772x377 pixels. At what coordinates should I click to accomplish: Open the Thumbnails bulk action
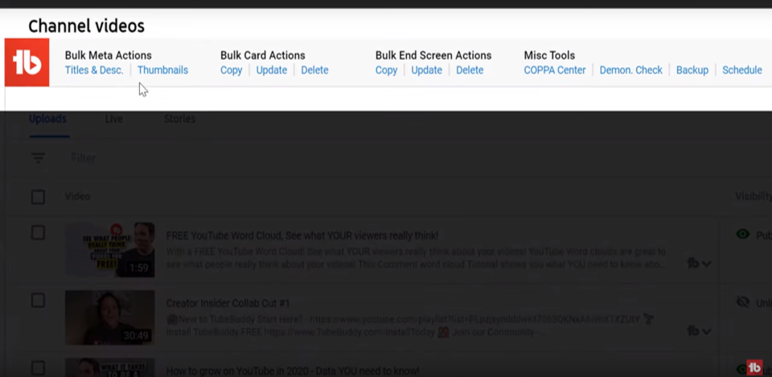[162, 70]
